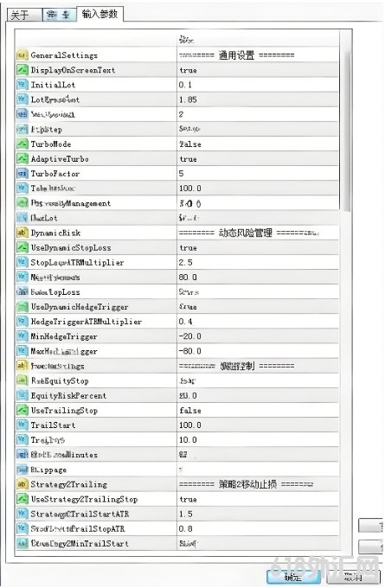Viewport: 385px width, 588px height.
Task: Click the 确定 confirm button
Action: 293,577
